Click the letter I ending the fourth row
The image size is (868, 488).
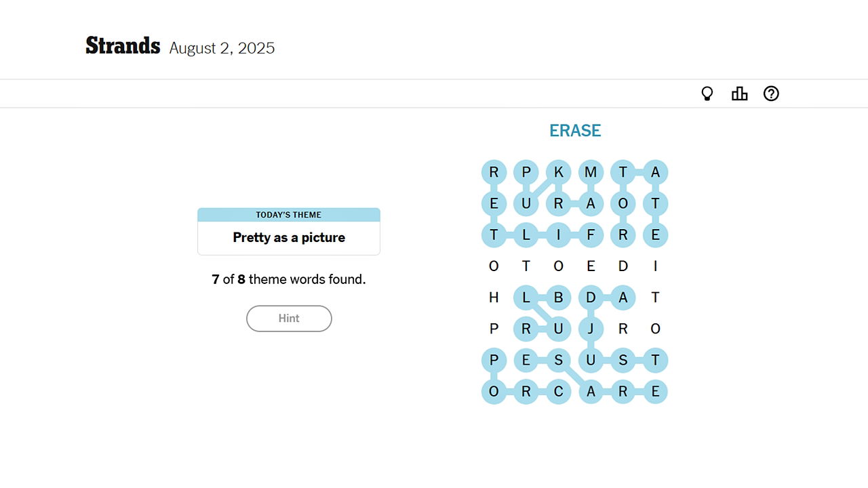655,266
